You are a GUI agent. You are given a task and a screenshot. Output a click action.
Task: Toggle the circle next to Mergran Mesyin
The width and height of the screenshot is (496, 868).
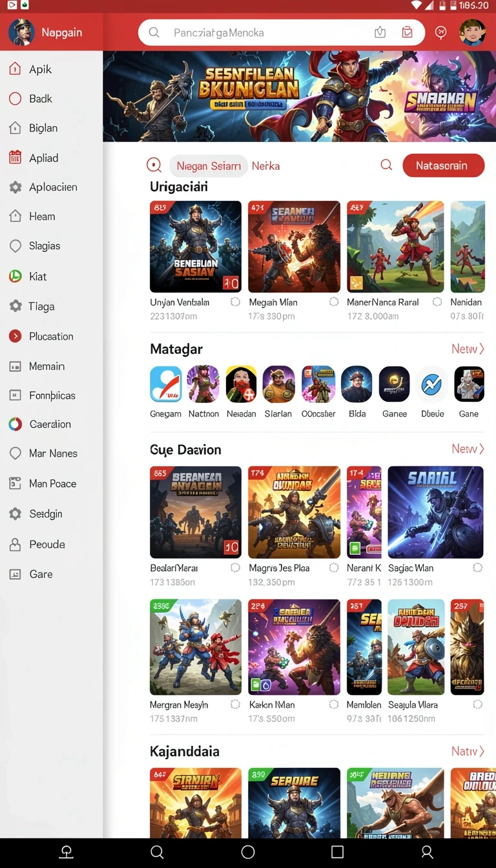click(235, 705)
